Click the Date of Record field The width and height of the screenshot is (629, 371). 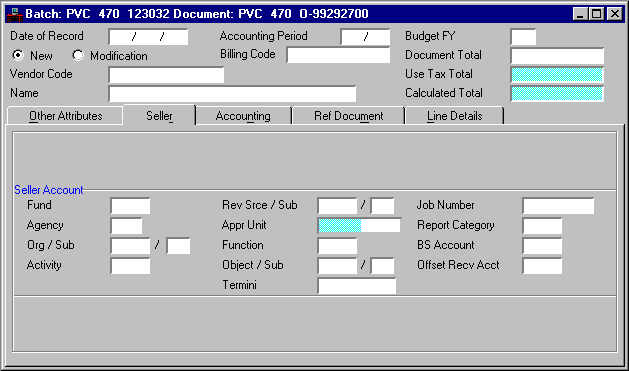pyautogui.click(x=148, y=37)
